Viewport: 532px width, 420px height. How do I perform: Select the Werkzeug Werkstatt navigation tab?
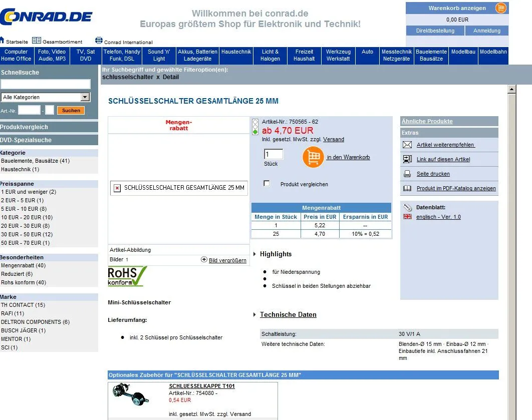tap(338, 55)
